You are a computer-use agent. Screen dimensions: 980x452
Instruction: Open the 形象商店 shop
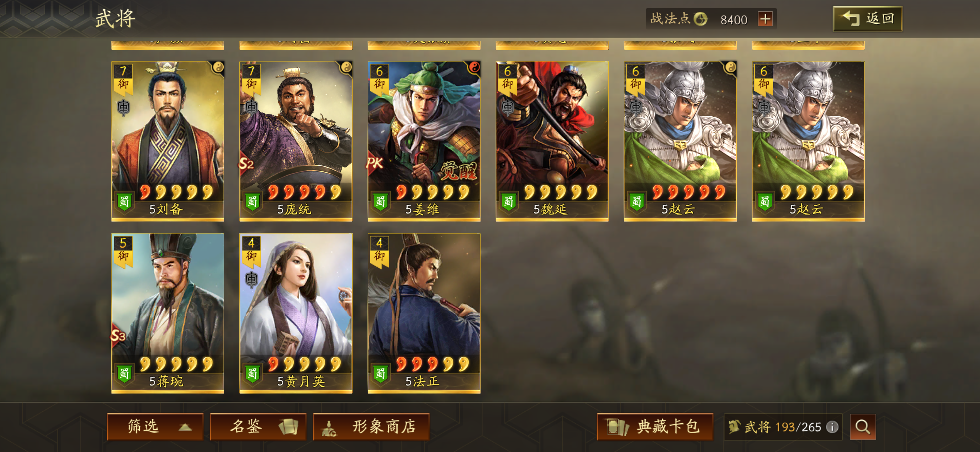pyautogui.click(x=371, y=426)
